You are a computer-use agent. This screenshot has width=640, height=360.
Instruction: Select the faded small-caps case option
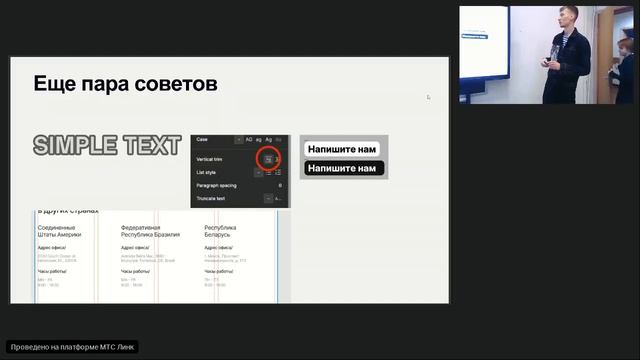(278, 140)
